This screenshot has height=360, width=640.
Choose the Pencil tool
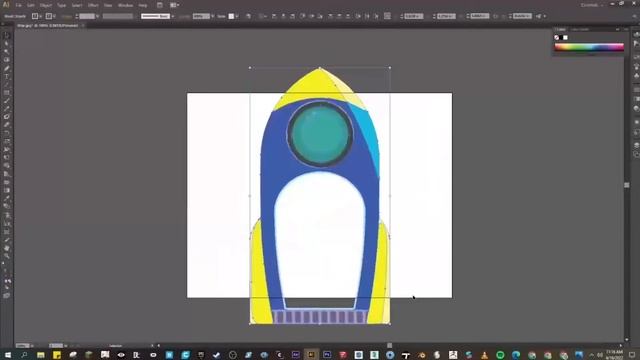[x=7, y=109]
